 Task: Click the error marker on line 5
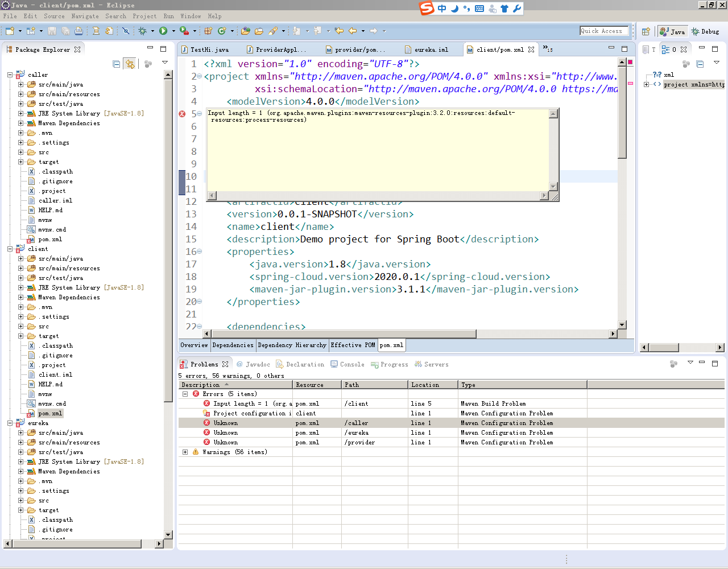pyautogui.click(x=182, y=114)
